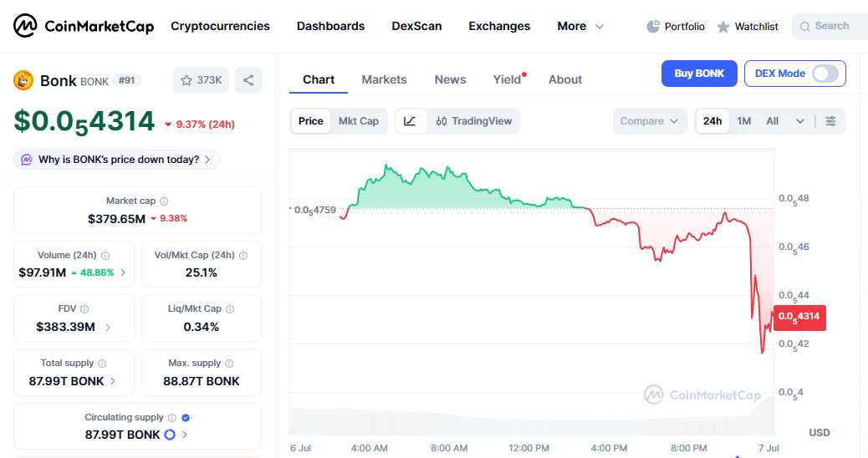Screen dimensions: 868x458
Task: Switch to the Chart tab
Action: (319, 79)
